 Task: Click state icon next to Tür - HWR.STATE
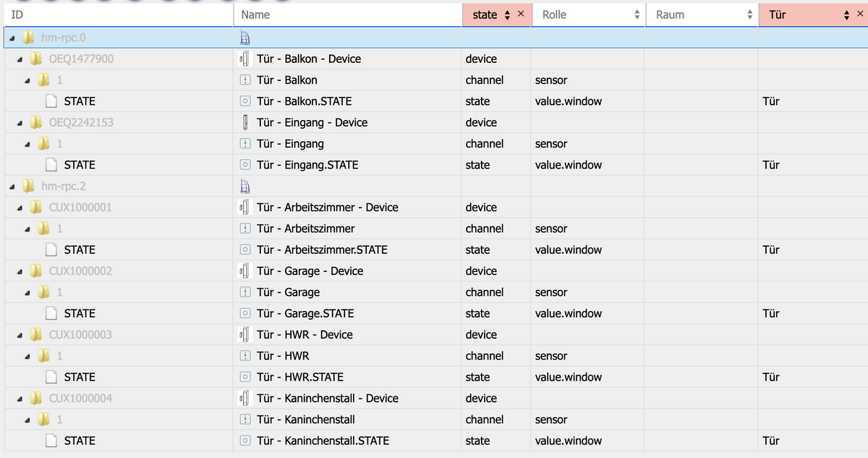246,377
